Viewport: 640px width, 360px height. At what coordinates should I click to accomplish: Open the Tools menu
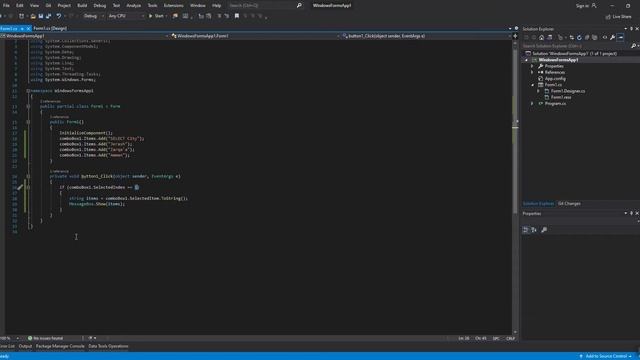pos(152,5)
